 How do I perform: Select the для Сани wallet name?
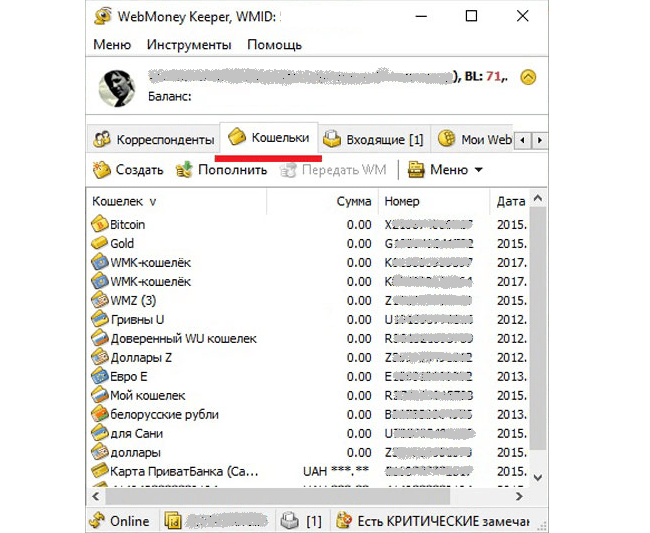(136, 434)
